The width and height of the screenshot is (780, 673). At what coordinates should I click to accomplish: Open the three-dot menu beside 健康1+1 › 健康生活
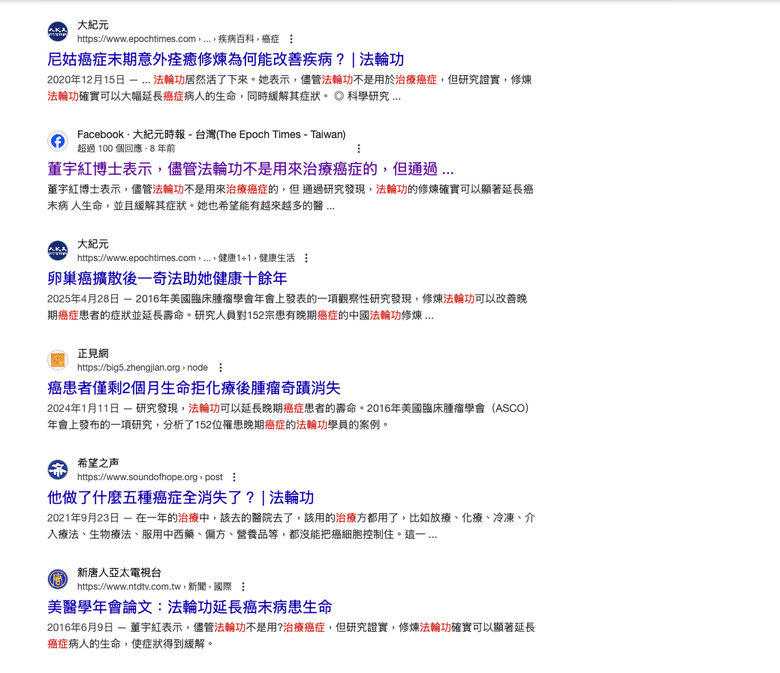[x=306, y=258]
